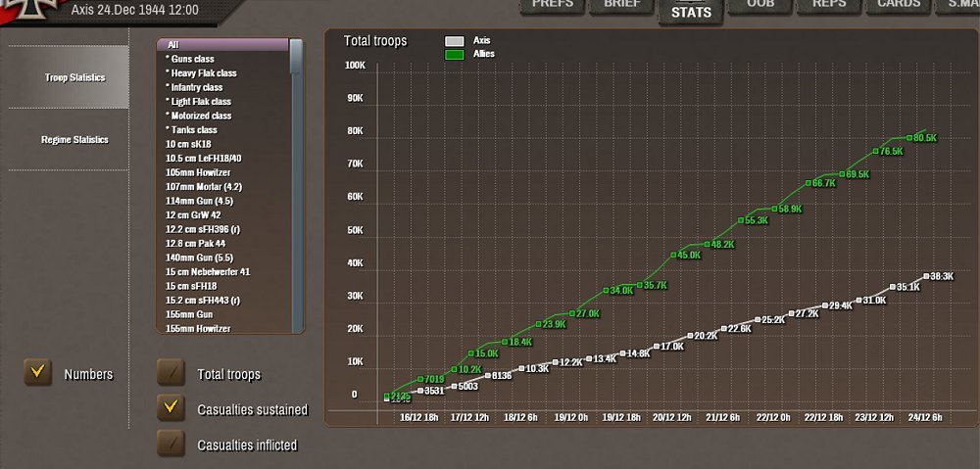This screenshot has height=469, width=980.
Task: Select the STATS tab
Action: pyautogui.click(x=691, y=12)
